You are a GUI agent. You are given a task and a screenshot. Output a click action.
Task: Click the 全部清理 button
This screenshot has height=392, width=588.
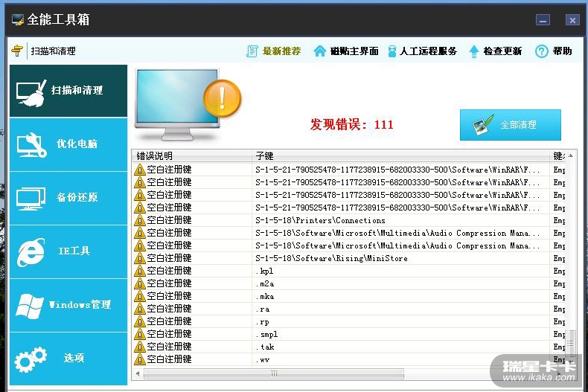pos(511,125)
